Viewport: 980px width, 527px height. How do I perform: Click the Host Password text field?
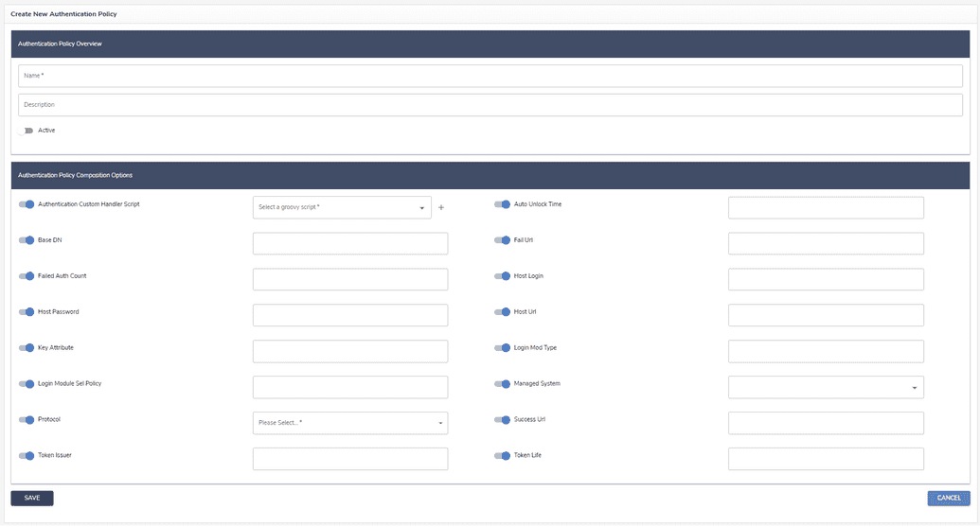coord(350,315)
